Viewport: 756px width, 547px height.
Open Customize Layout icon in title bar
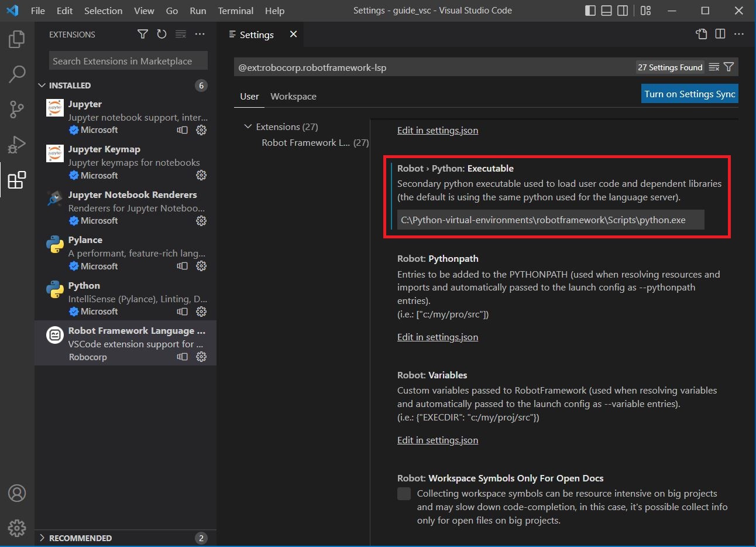click(x=646, y=11)
